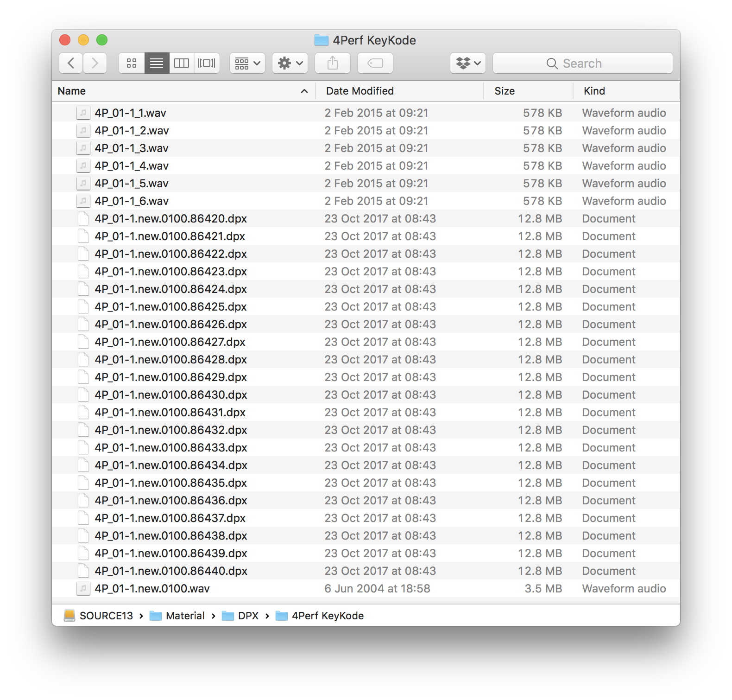Screen dimensions: 732x700
Task: Select 4P_01-1.new.0100.86434.dpx
Action: pyautogui.click(x=366, y=465)
